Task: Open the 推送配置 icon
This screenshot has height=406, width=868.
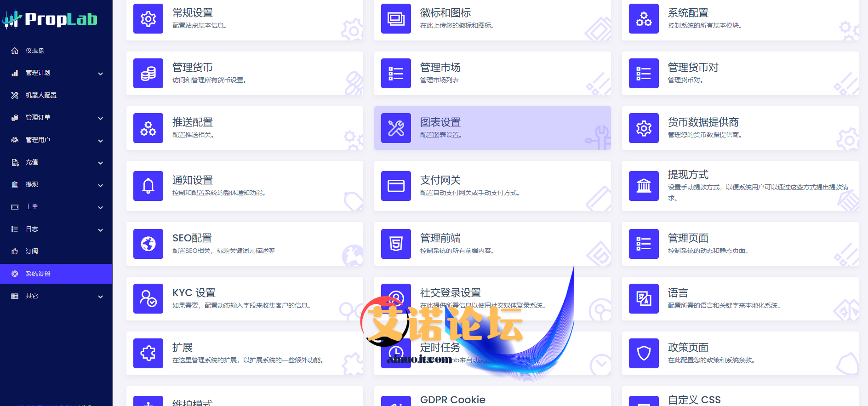Action: 148,128
